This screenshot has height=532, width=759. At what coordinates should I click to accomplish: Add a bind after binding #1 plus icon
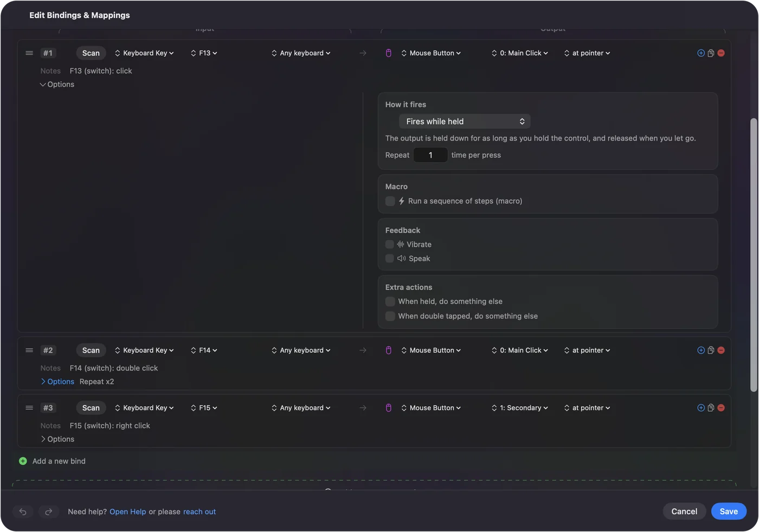coord(701,53)
